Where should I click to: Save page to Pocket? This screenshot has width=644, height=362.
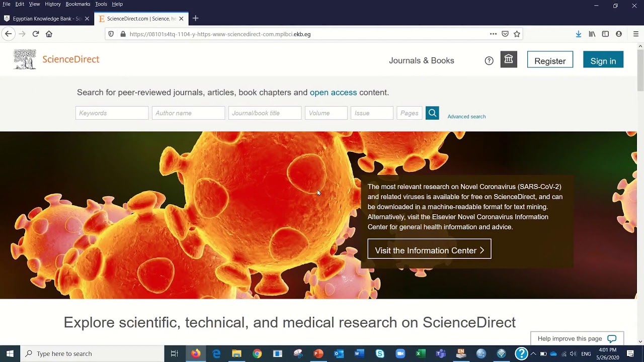point(505,34)
